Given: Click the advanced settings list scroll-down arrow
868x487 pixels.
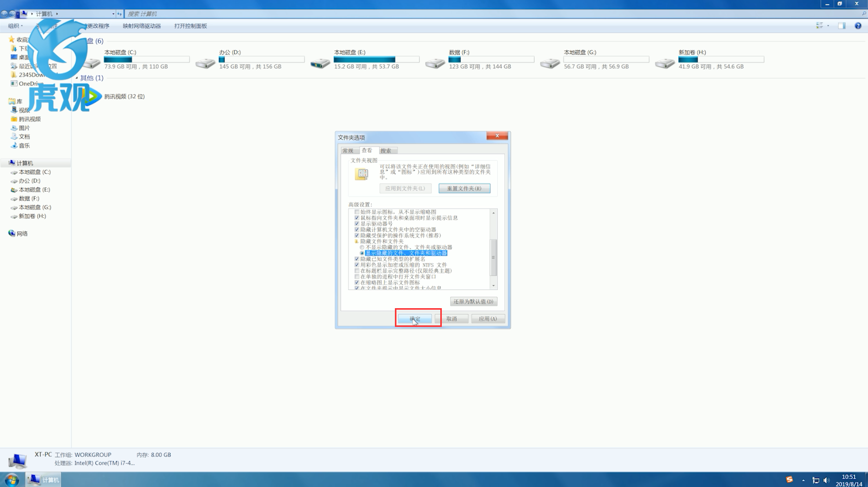Looking at the screenshot, I should (x=493, y=286).
